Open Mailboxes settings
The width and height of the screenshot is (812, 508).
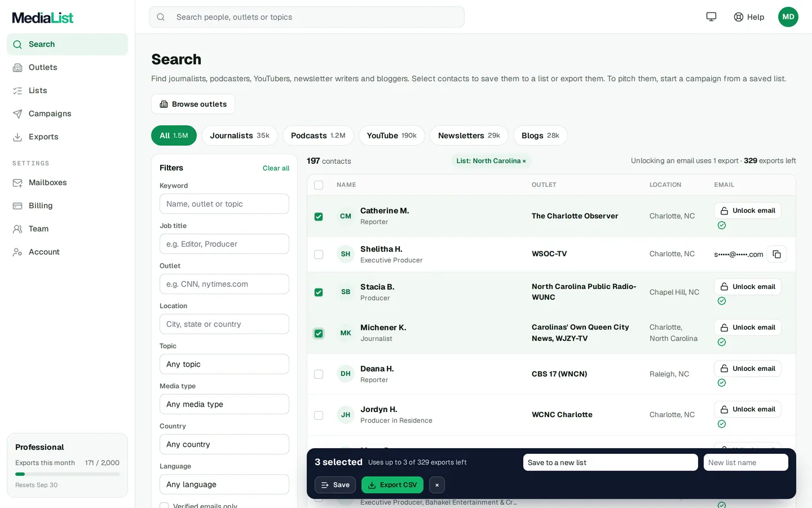(67, 182)
